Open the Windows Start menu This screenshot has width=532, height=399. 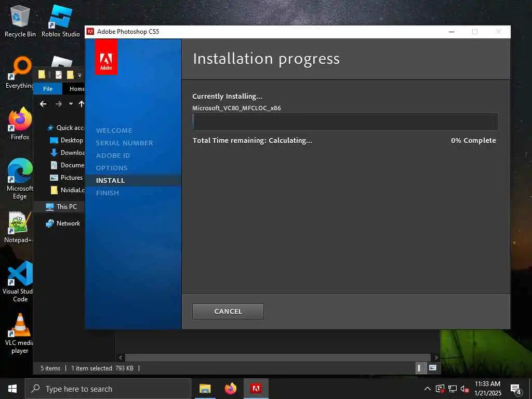point(12,389)
